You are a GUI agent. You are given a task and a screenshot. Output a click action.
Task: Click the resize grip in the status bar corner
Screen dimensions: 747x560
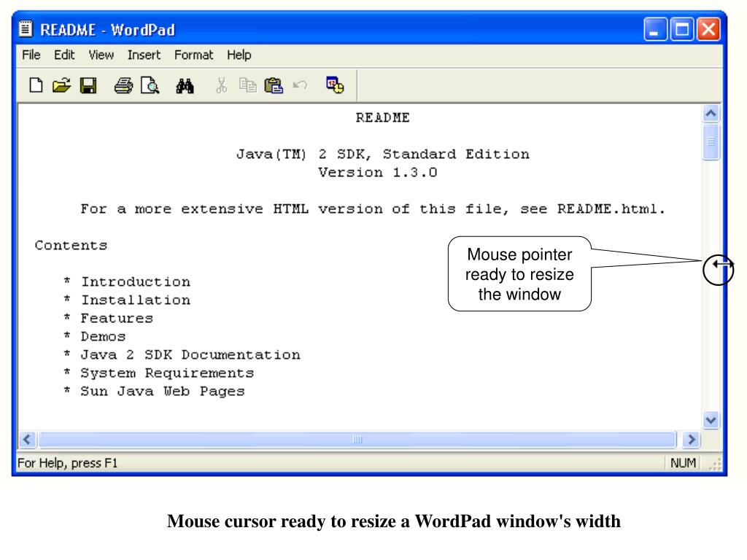point(715,464)
